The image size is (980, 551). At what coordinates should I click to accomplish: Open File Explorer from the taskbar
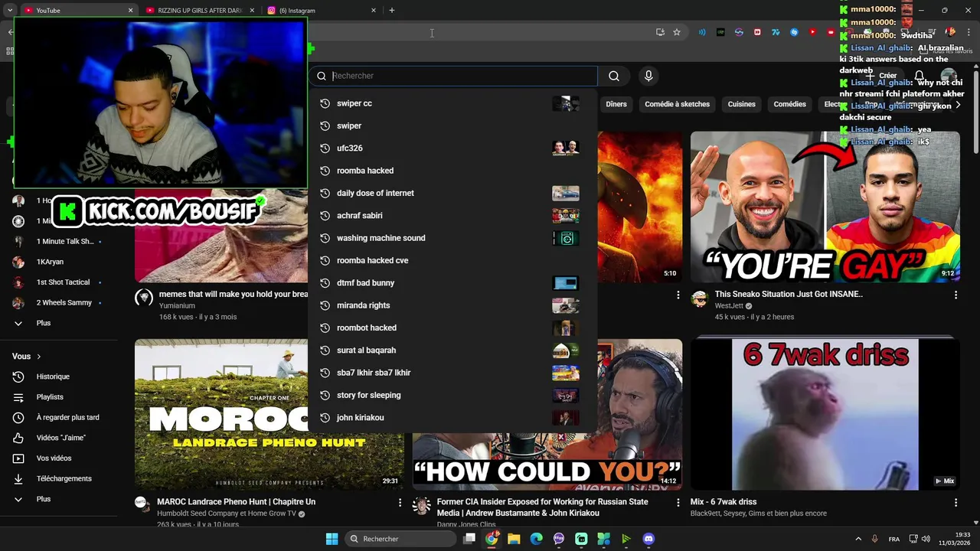point(514,539)
